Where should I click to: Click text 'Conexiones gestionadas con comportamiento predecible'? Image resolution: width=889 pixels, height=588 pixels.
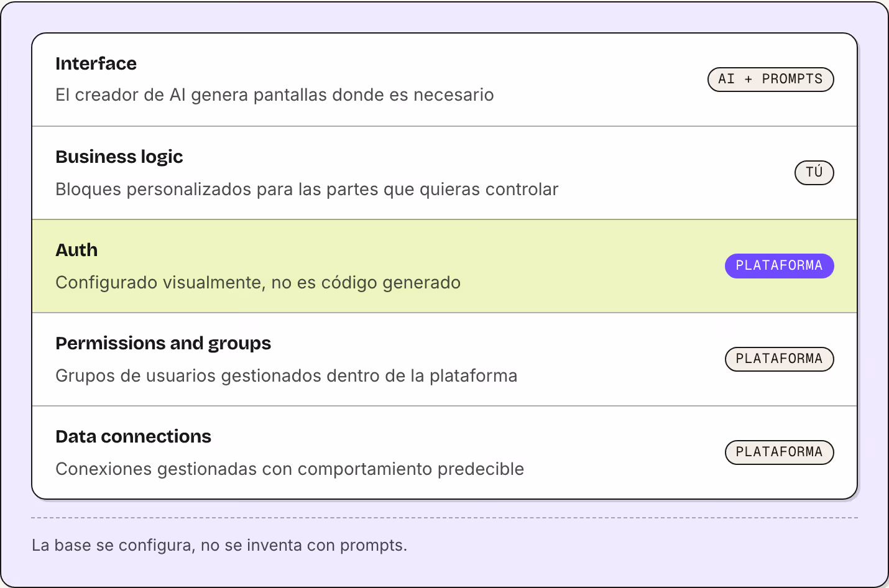(x=290, y=469)
